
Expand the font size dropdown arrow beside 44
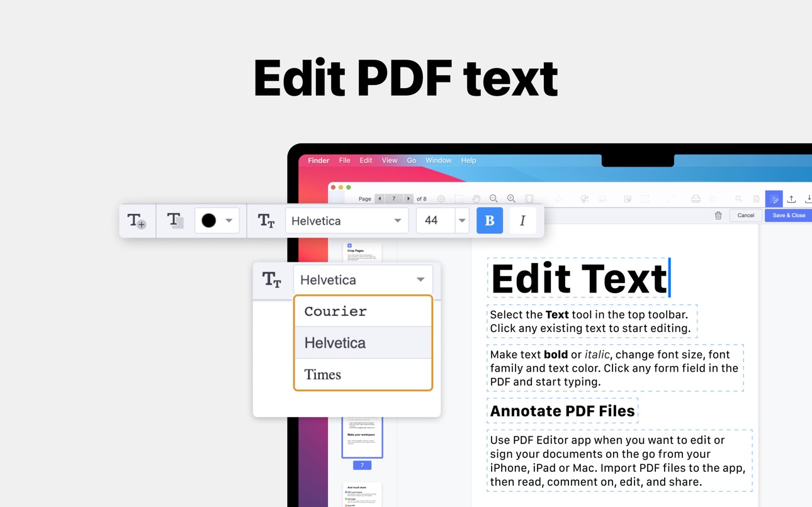(462, 221)
